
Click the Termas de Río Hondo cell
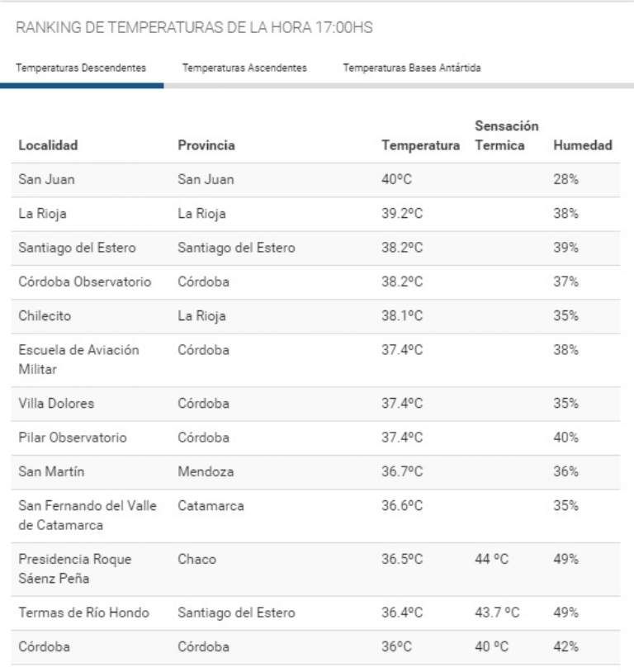tap(84, 613)
